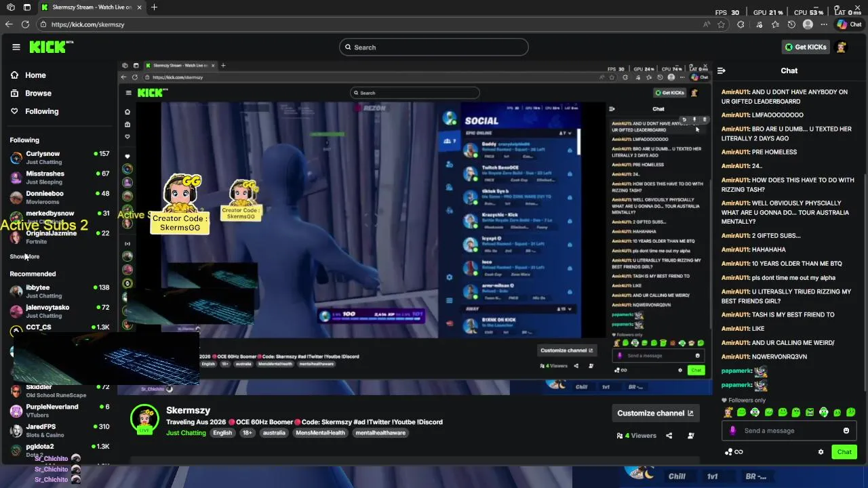This screenshot has width=868, height=488.
Task: Click Send a message input
Action: (790, 430)
